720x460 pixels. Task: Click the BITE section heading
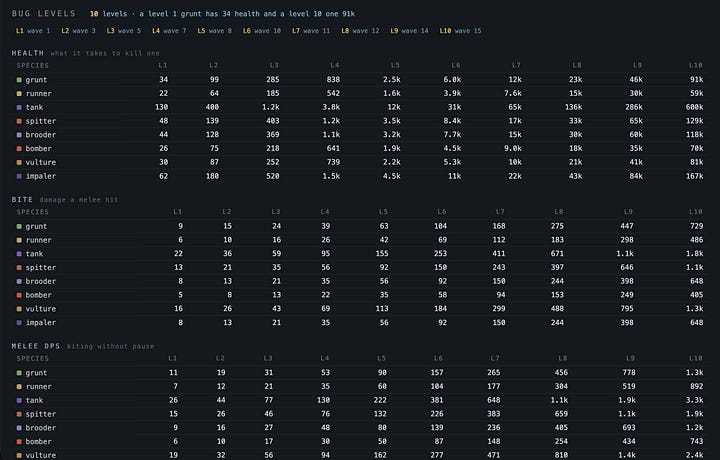(x=22, y=200)
